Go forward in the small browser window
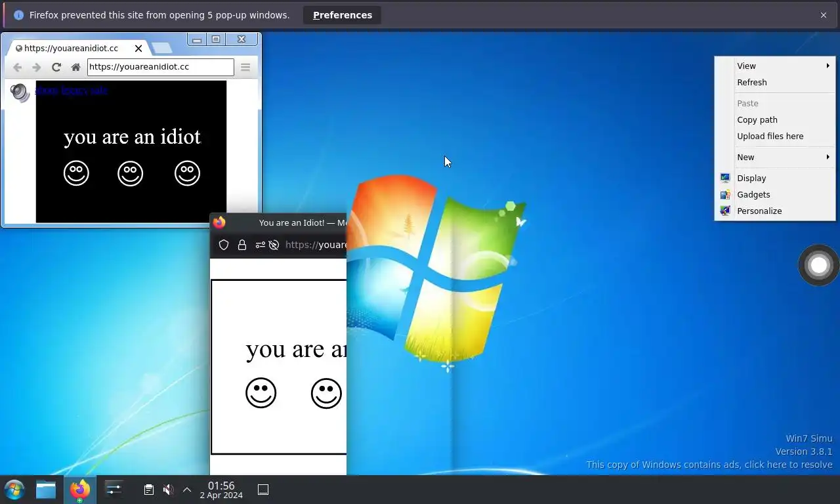 [x=37, y=67]
